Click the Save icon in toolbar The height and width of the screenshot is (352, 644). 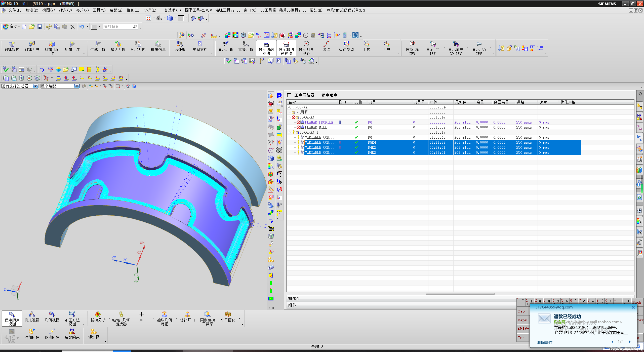tap(40, 27)
